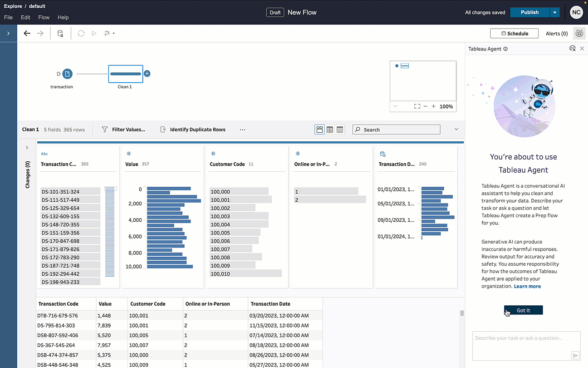
Task: Open the Flow menu
Action: coord(44,17)
